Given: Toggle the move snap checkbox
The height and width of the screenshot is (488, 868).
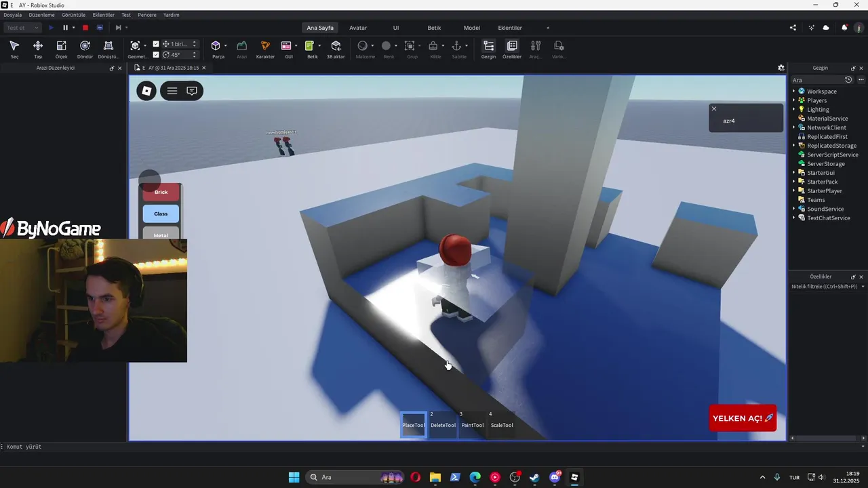Looking at the screenshot, I should pos(156,44).
